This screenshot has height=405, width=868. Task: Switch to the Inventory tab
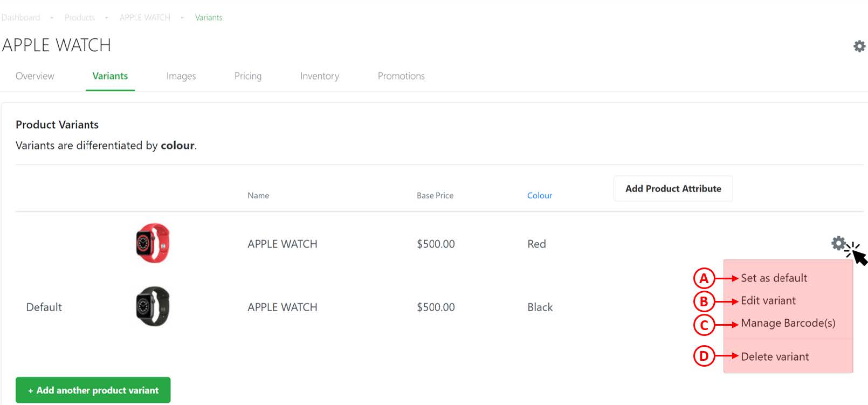click(x=320, y=76)
